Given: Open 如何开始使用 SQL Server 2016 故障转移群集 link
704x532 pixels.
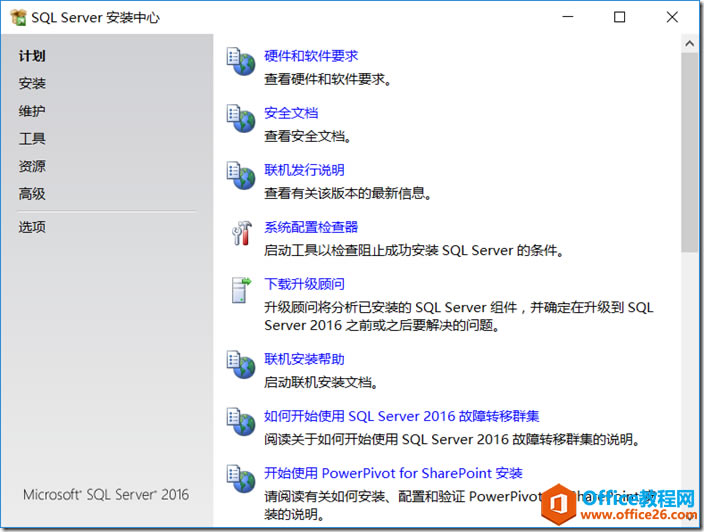Looking at the screenshot, I should tap(401, 416).
